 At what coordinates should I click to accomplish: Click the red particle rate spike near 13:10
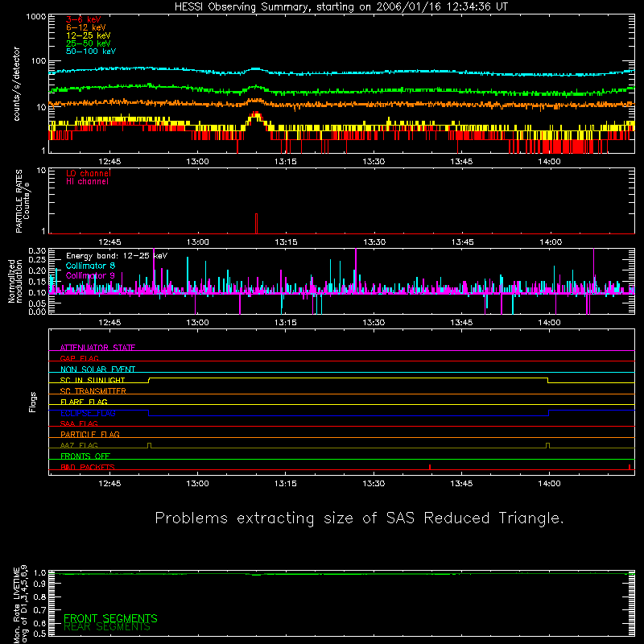(256, 224)
